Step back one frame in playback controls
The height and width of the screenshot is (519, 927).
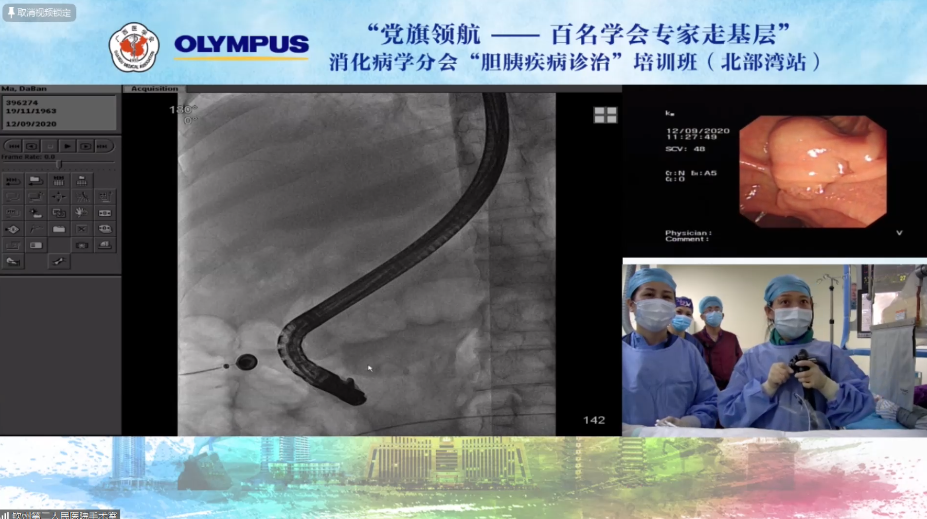click(x=32, y=146)
